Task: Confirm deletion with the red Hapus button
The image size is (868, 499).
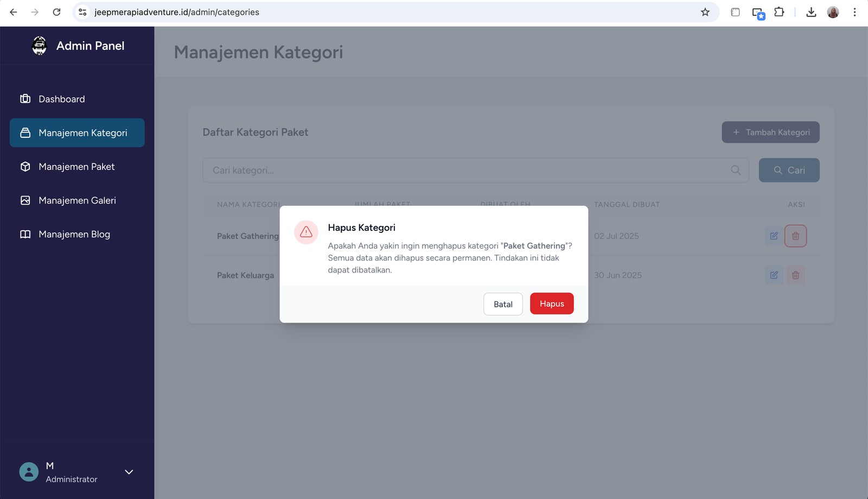Action: click(x=551, y=304)
